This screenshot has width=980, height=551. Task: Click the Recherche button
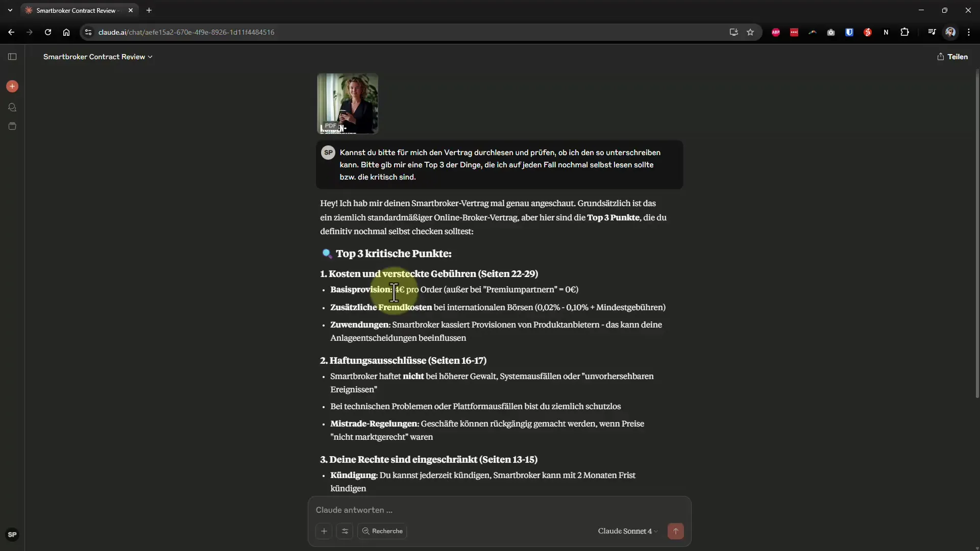click(x=382, y=531)
